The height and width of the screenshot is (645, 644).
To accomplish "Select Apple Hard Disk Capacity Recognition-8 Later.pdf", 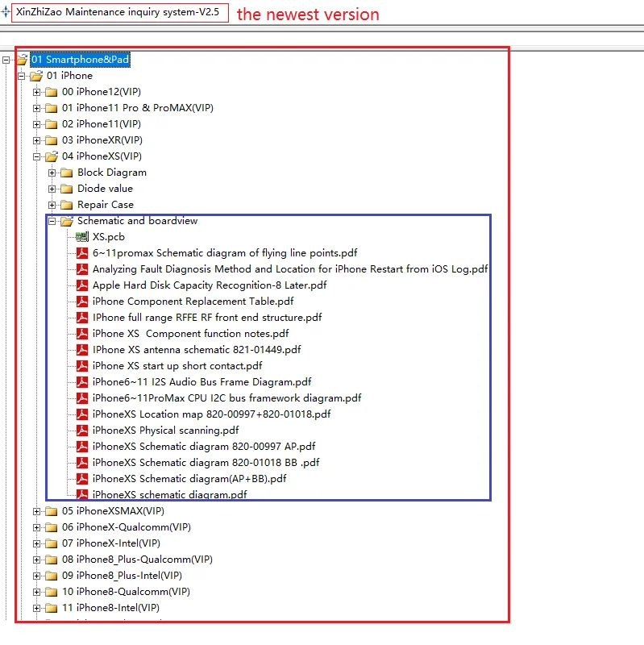I will (x=210, y=285).
